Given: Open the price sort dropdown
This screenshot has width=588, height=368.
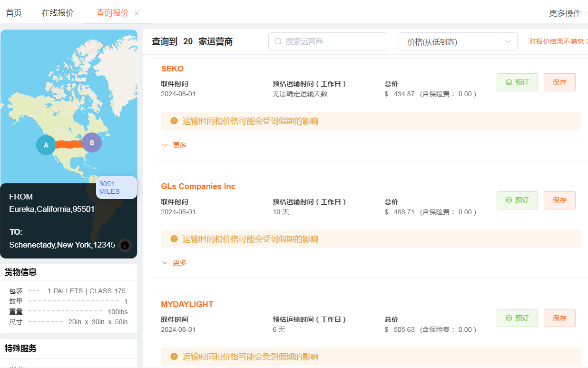Looking at the screenshot, I should 458,41.
